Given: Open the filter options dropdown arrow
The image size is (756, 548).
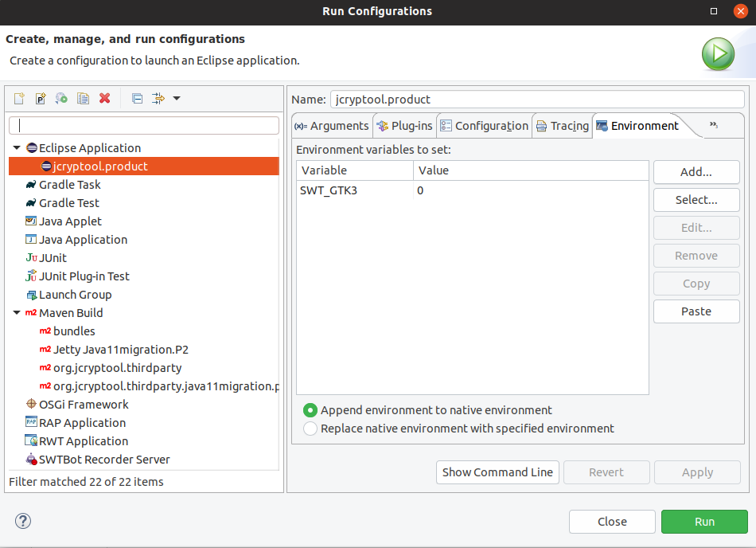Looking at the screenshot, I should pyautogui.click(x=177, y=99).
